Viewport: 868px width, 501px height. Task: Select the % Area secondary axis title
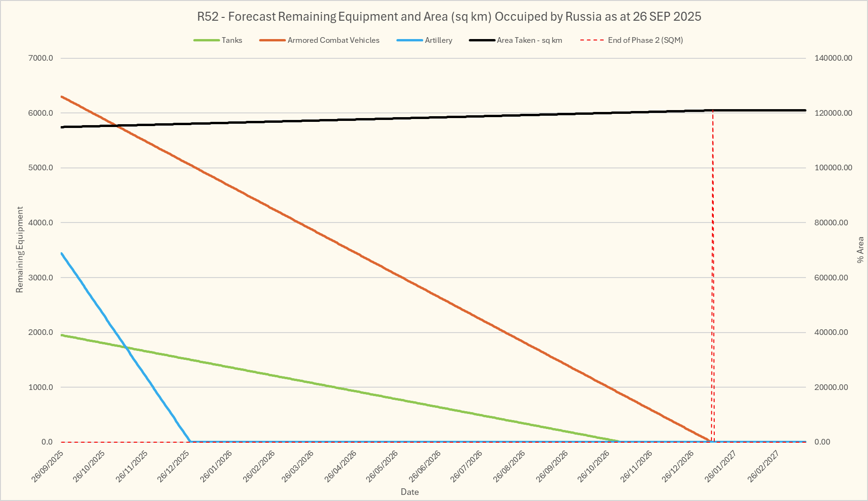[x=860, y=249]
